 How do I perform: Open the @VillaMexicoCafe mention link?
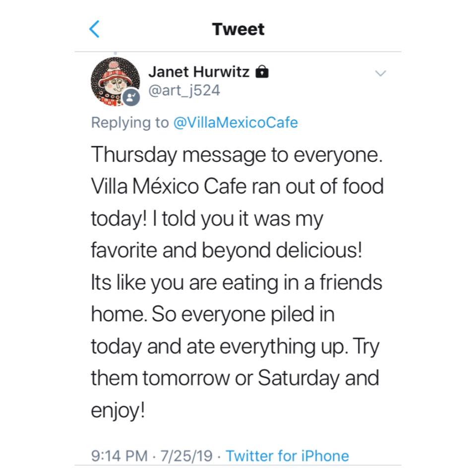[x=236, y=122]
